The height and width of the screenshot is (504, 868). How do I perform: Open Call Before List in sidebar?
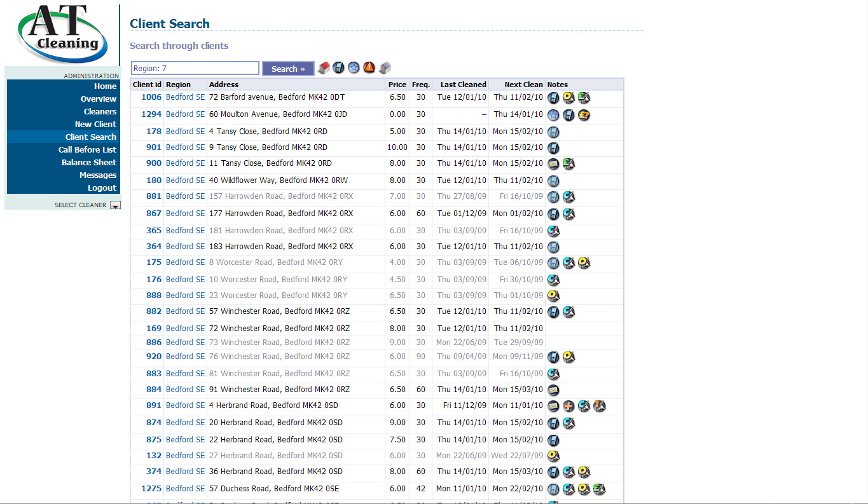(x=88, y=150)
